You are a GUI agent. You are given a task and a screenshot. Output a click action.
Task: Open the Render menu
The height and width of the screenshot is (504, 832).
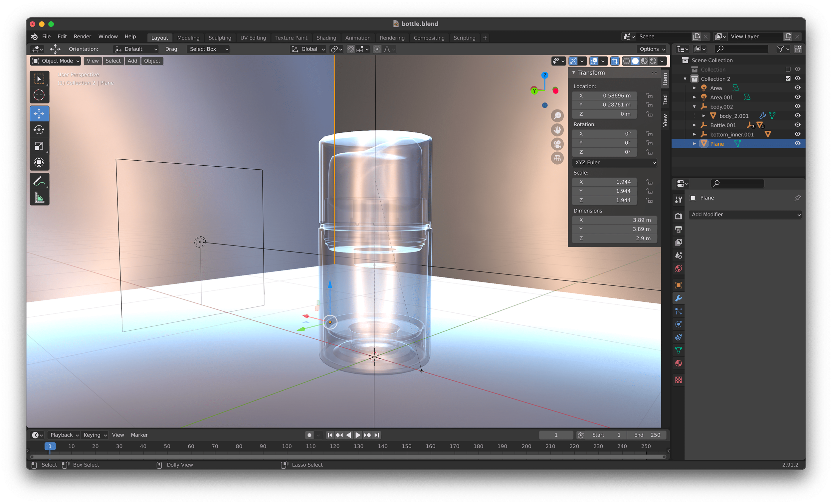pos(83,37)
